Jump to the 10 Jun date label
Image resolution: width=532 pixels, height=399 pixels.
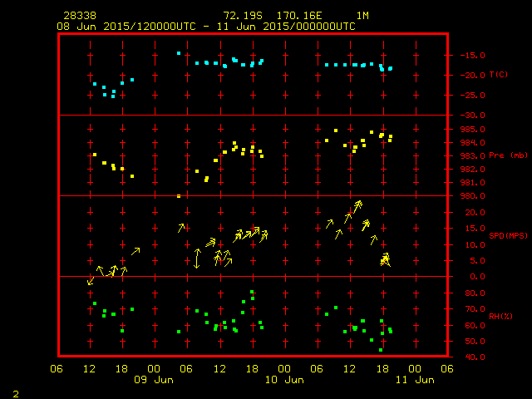tap(283, 379)
